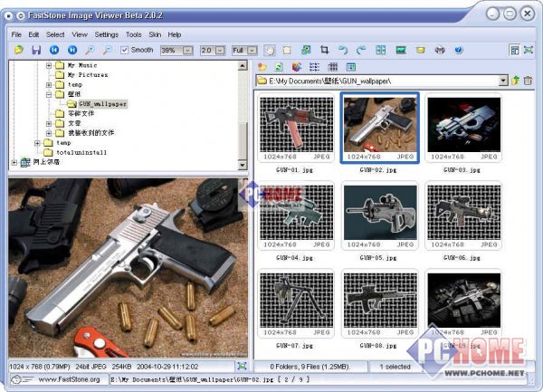Click the large preview image pane
Screen dimensions: 543x392
click(x=129, y=268)
